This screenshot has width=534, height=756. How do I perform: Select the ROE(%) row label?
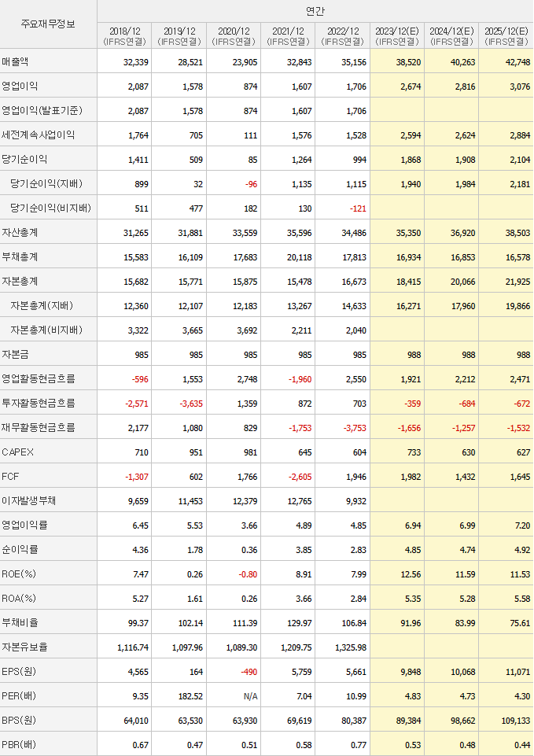[x=19, y=573]
